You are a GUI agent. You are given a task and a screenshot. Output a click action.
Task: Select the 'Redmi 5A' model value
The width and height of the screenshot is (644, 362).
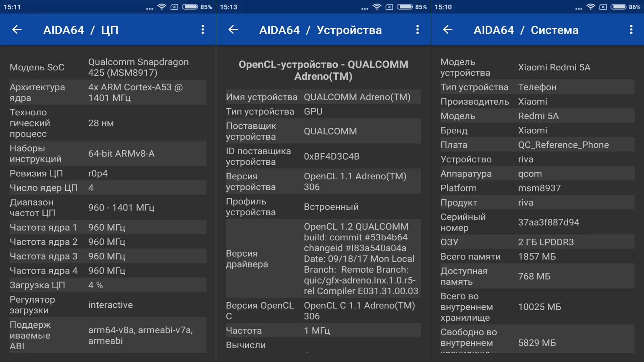[538, 116]
